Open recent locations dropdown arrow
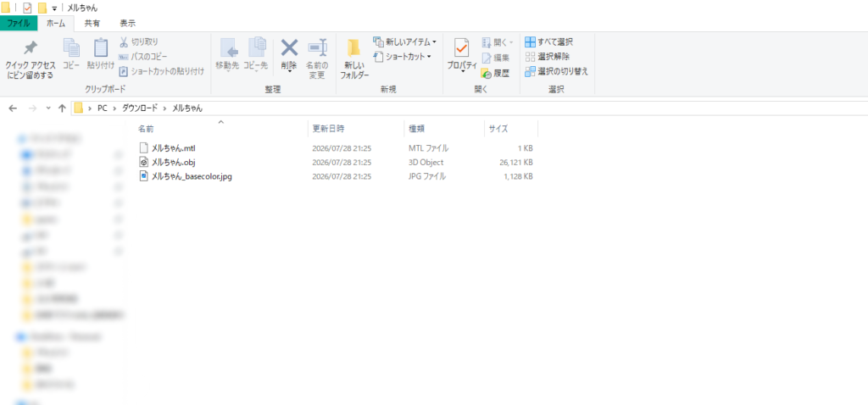Image resolution: width=868 pixels, height=405 pixels. click(48, 108)
